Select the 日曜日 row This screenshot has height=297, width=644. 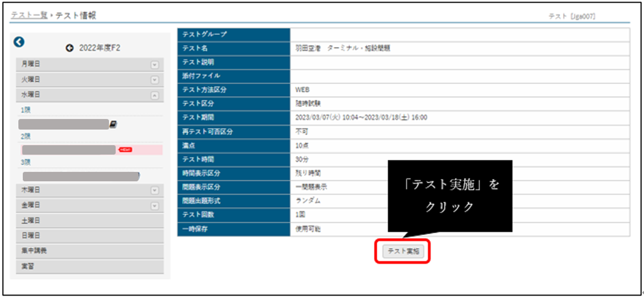90,236
